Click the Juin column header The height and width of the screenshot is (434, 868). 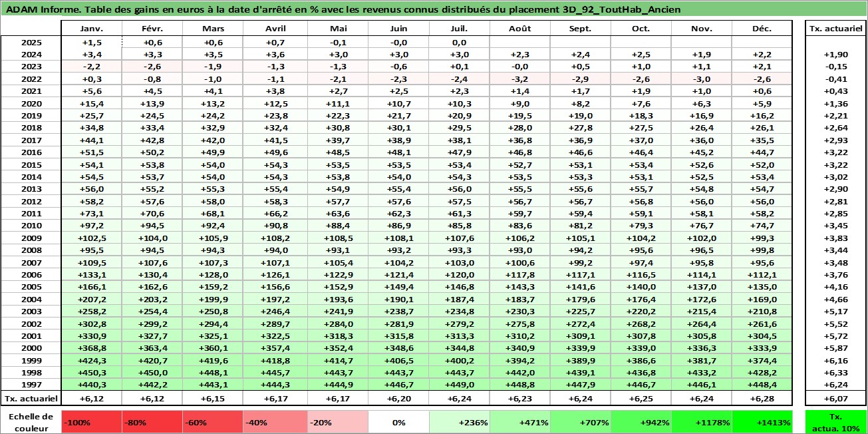(x=398, y=29)
